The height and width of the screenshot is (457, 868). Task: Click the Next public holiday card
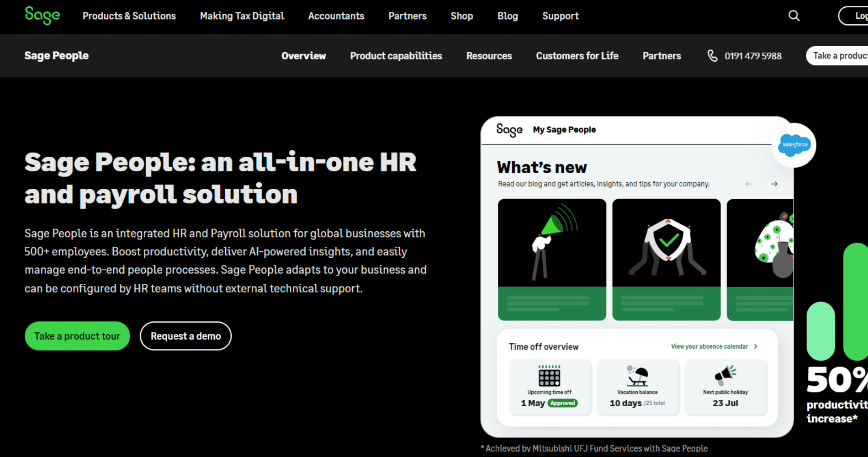tap(725, 387)
